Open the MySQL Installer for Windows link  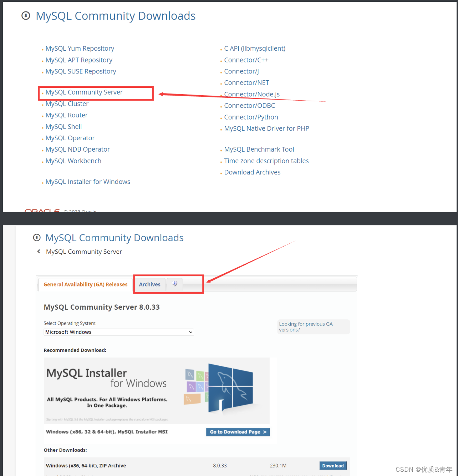tap(88, 182)
